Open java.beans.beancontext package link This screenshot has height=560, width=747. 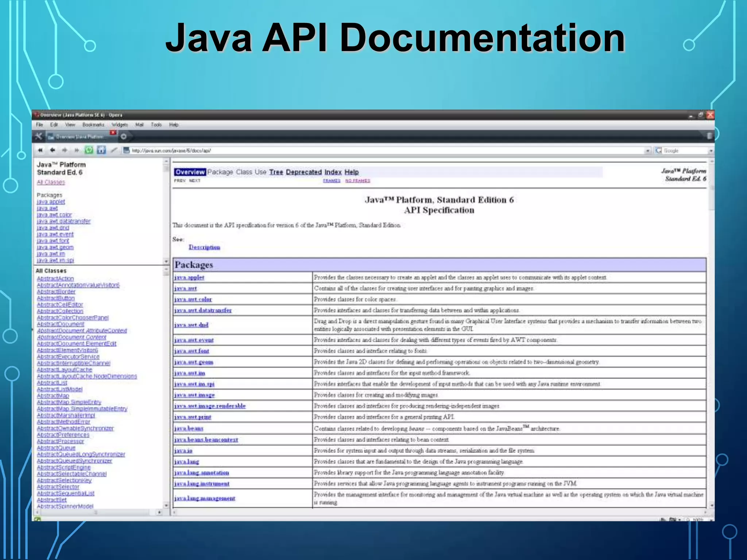coord(206,440)
